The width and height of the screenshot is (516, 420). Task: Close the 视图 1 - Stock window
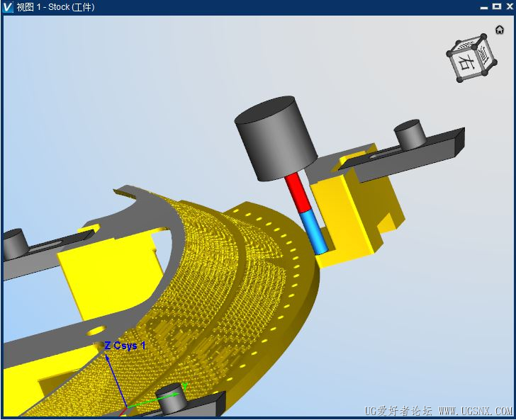point(510,6)
